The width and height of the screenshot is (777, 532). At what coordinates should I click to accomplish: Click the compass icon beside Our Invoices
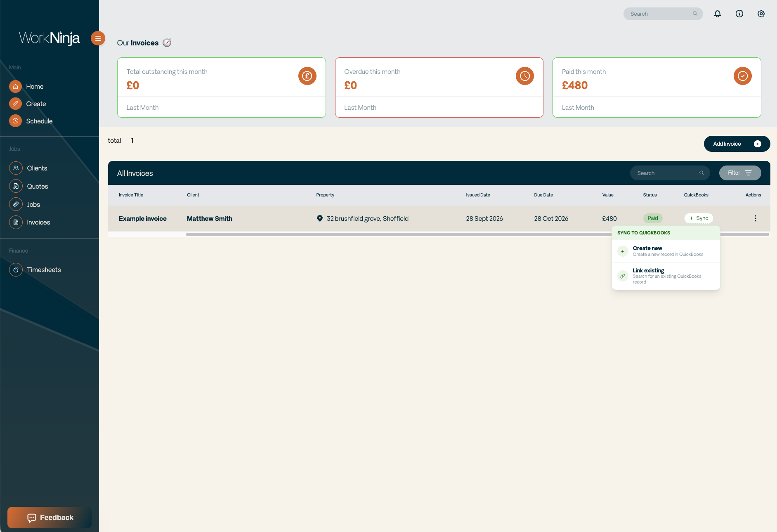point(167,43)
